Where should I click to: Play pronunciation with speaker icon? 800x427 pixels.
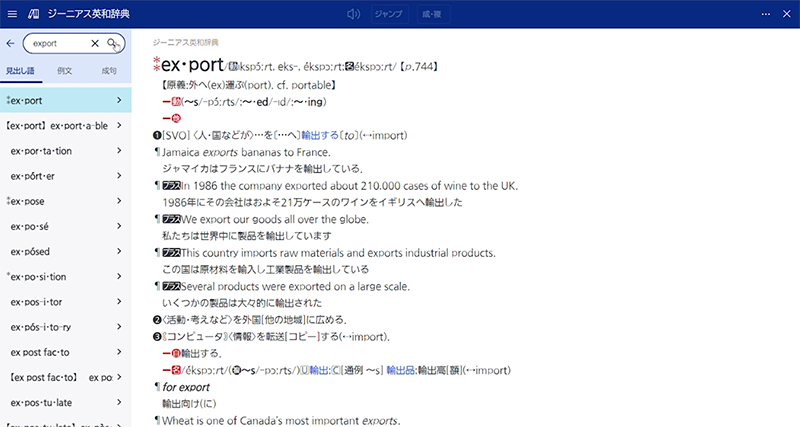353,14
